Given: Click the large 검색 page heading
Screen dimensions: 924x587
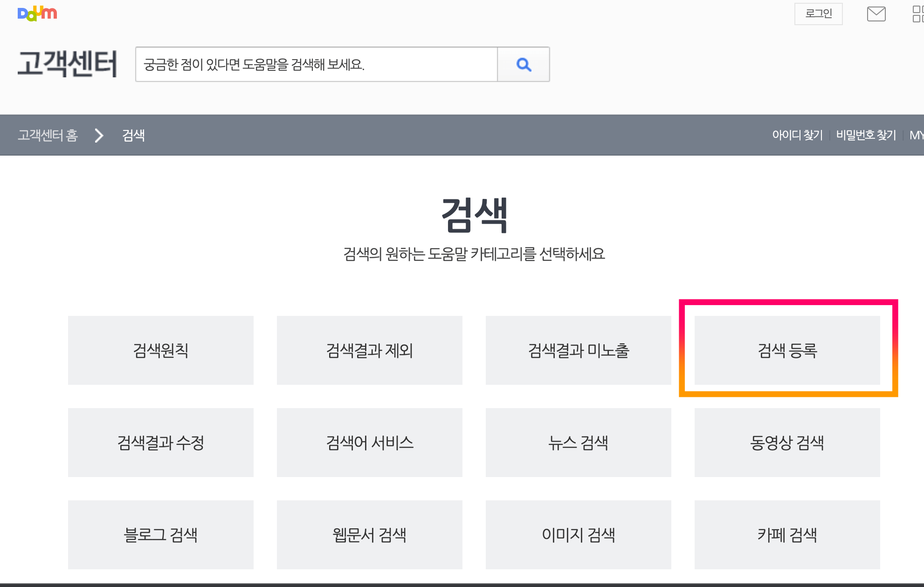Looking at the screenshot, I should (x=474, y=215).
